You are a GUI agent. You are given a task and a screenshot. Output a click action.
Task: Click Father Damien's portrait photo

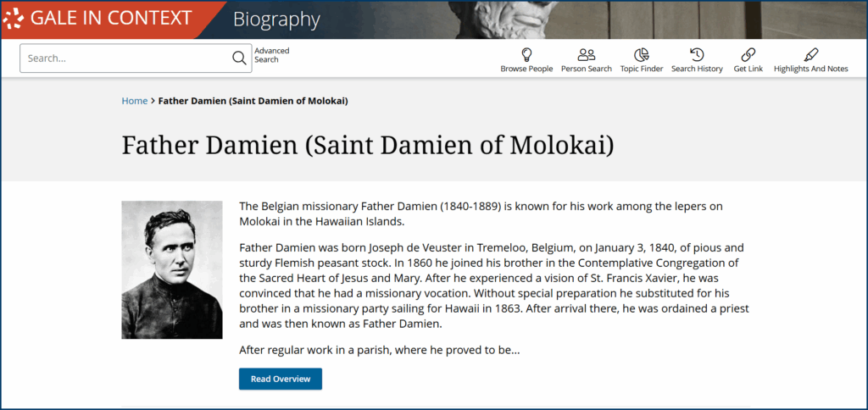pyautogui.click(x=172, y=269)
